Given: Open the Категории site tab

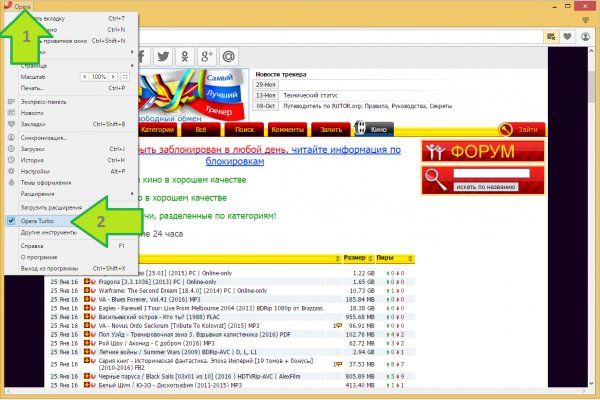Looking at the screenshot, I should [157, 129].
